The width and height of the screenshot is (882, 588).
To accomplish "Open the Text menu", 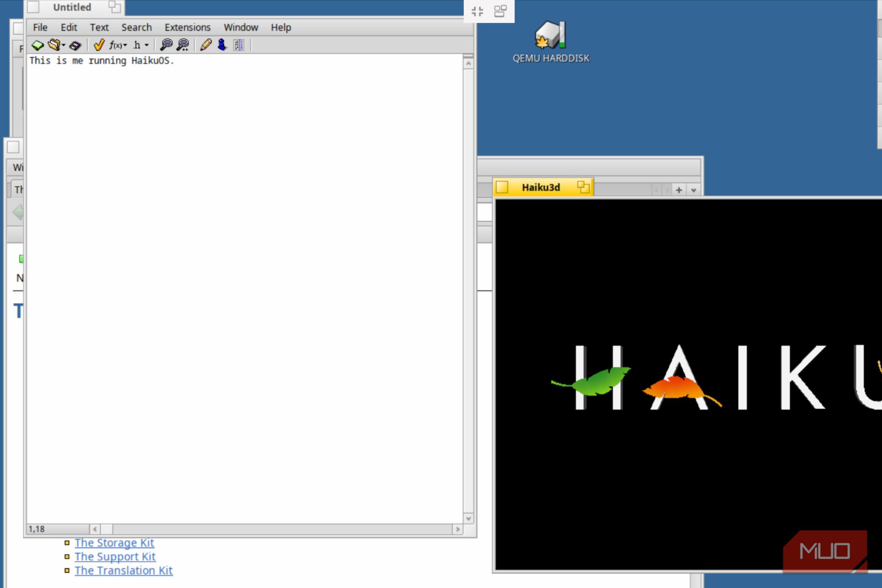I will [x=99, y=27].
